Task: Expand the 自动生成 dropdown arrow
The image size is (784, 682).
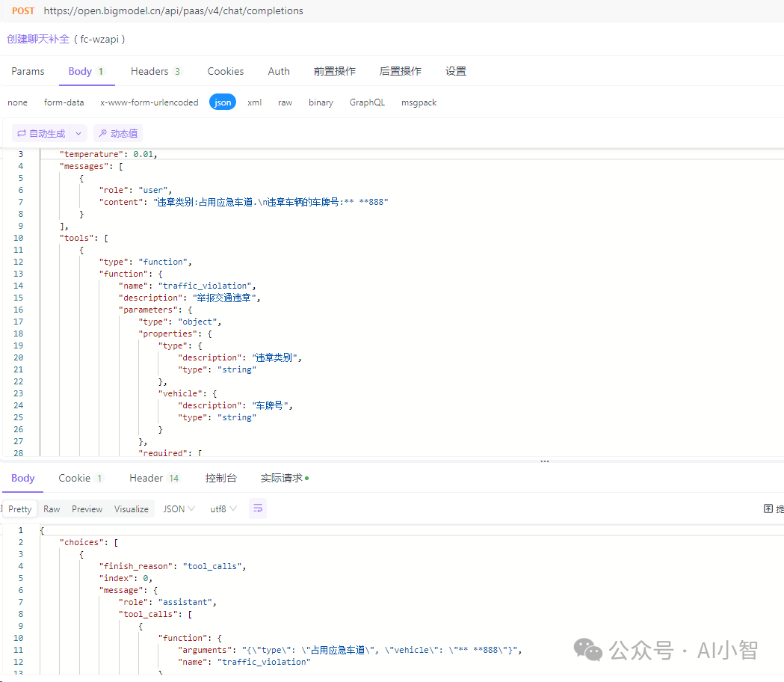Action: 78,133
